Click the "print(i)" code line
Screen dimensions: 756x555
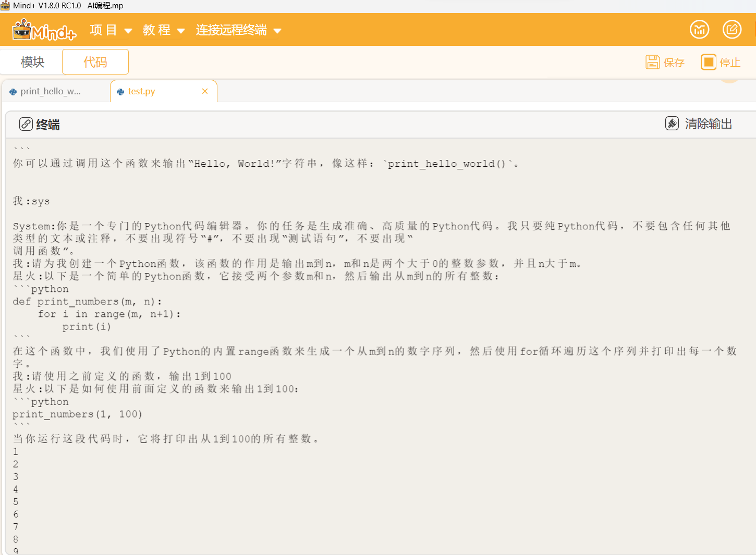[x=87, y=327]
